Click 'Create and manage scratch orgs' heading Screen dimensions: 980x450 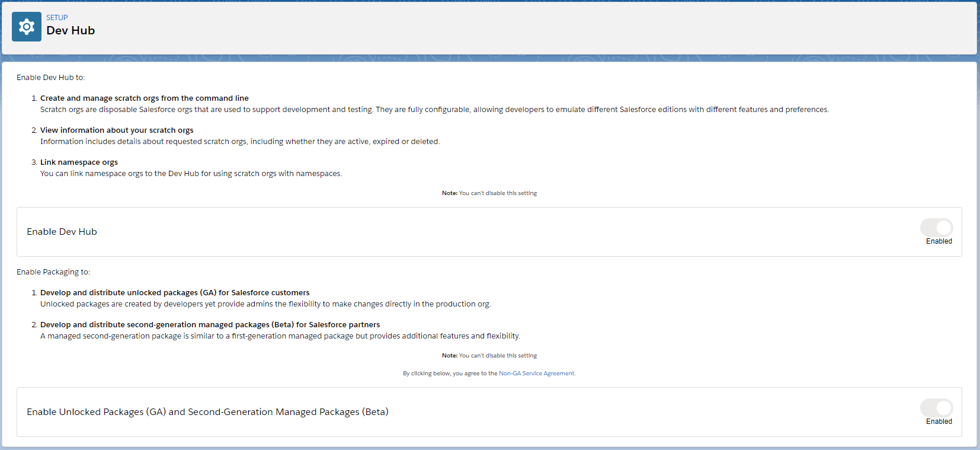click(145, 98)
